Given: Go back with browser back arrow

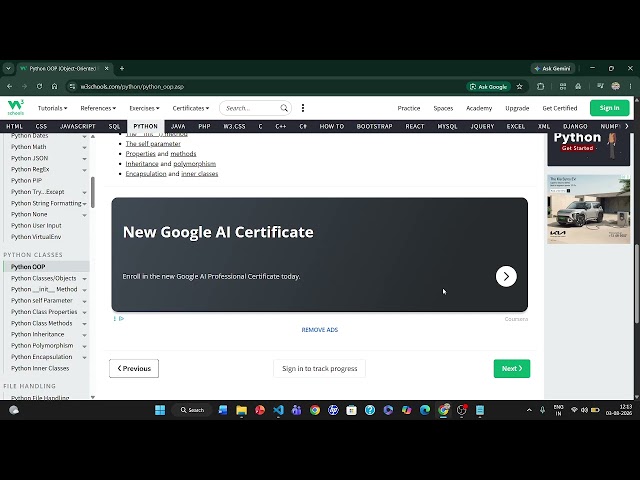Looking at the screenshot, I should tap(9, 87).
